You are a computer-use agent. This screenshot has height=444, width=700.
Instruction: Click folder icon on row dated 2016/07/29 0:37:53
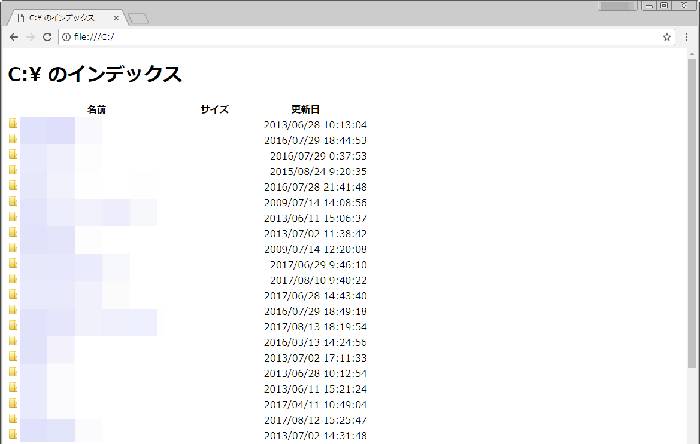pyautogui.click(x=13, y=154)
